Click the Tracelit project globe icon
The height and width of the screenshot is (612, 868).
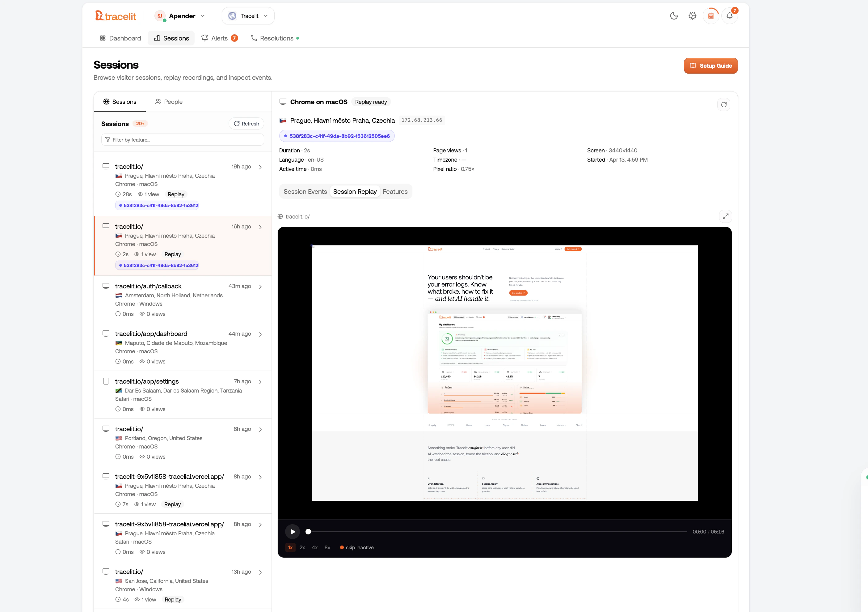tap(233, 16)
